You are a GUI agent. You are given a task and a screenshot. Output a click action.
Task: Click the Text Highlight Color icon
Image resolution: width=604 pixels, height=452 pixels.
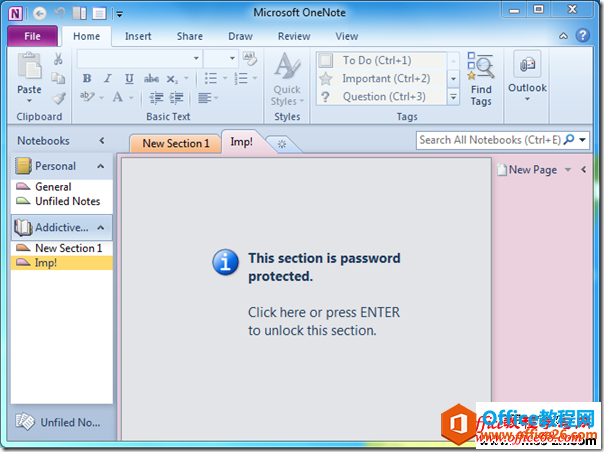[87, 96]
